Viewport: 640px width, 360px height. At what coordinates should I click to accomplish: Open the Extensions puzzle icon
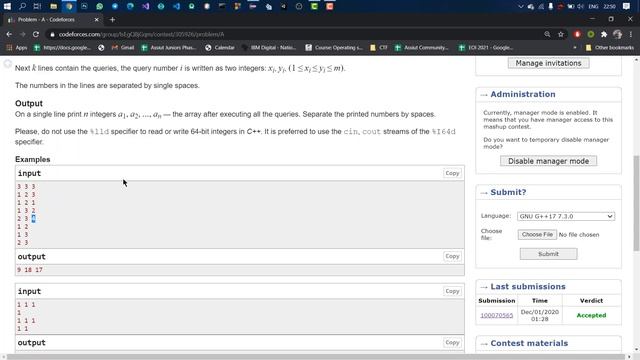coord(604,34)
